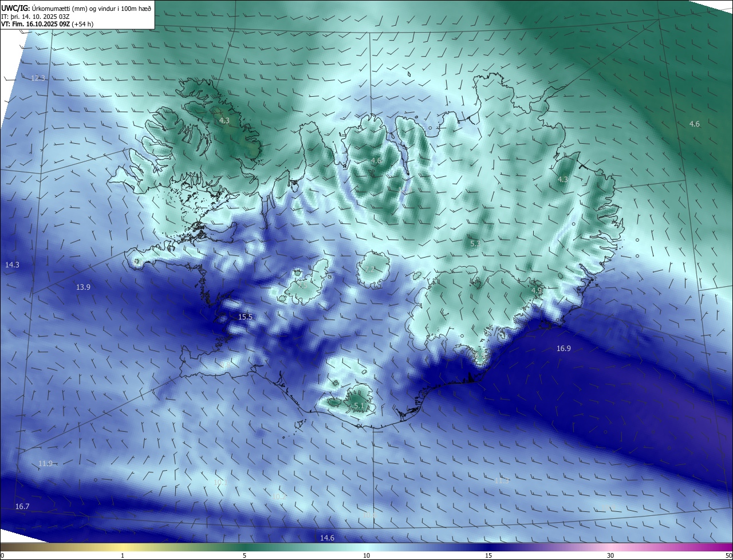This screenshot has width=733, height=560.
Task: Click the 10.2 value on the map
Action: point(278,496)
